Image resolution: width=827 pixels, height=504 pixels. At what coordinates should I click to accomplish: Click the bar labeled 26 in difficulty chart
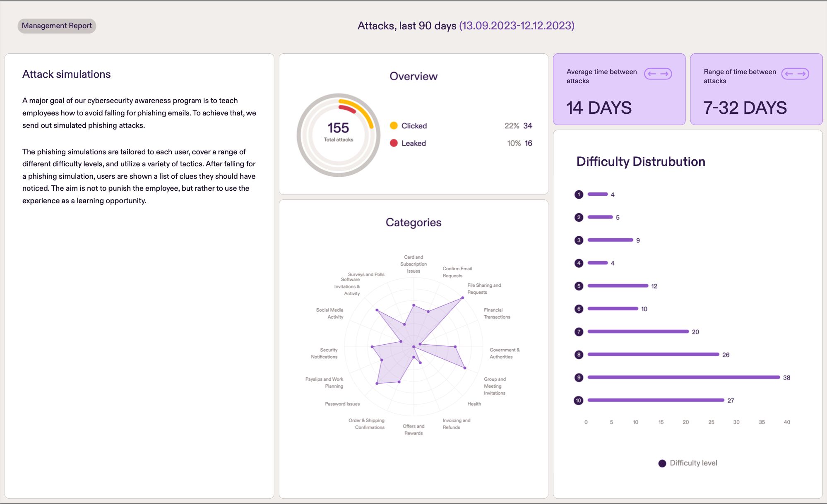pos(653,354)
